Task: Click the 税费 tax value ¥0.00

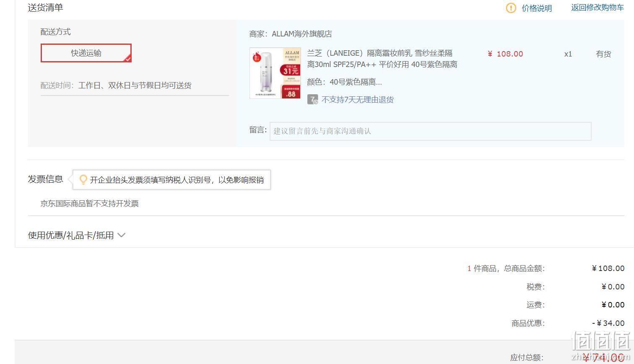Action: click(613, 287)
